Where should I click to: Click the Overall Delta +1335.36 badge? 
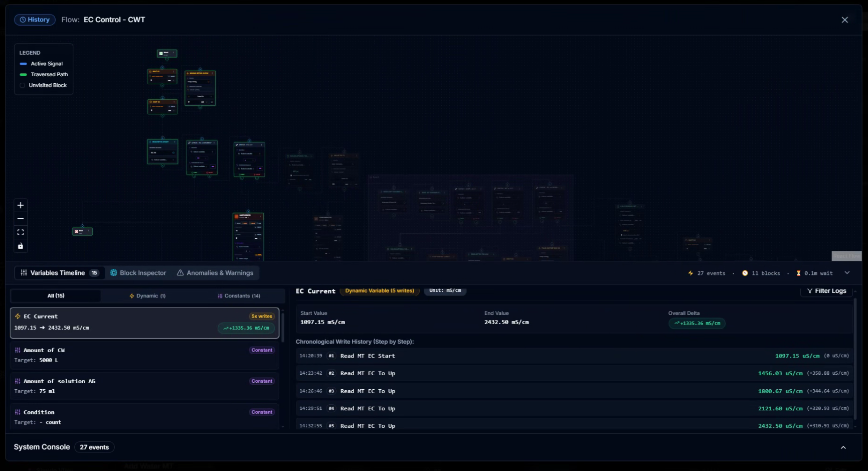pos(697,324)
